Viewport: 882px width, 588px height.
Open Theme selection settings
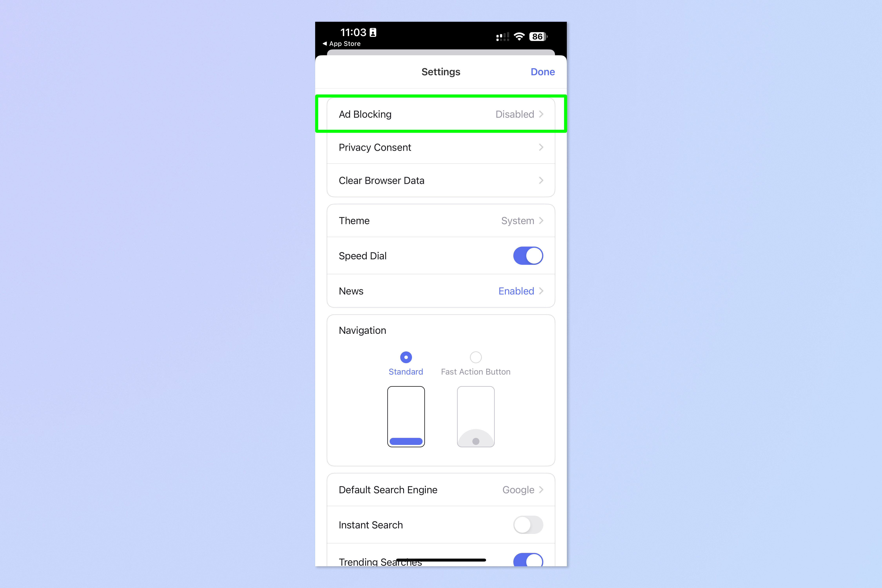(x=441, y=220)
